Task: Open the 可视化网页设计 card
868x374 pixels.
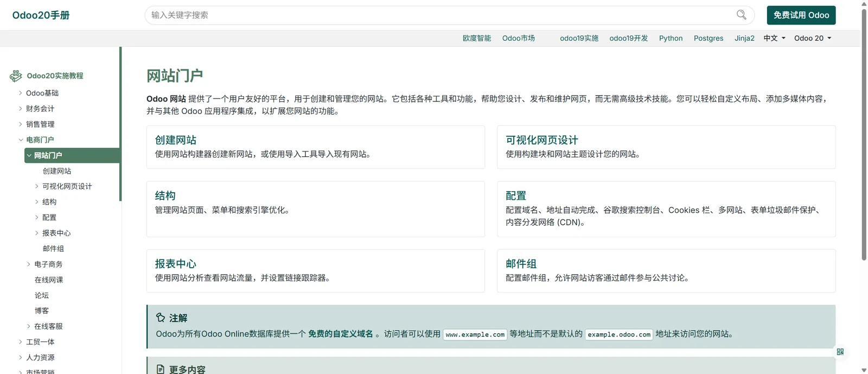Action: coord(542,140)
